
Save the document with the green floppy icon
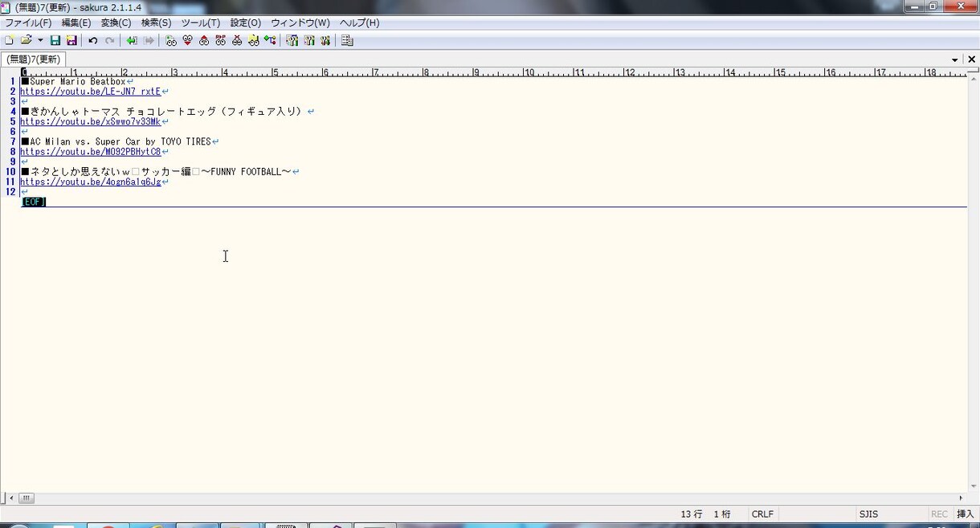(x=55, y=40)
